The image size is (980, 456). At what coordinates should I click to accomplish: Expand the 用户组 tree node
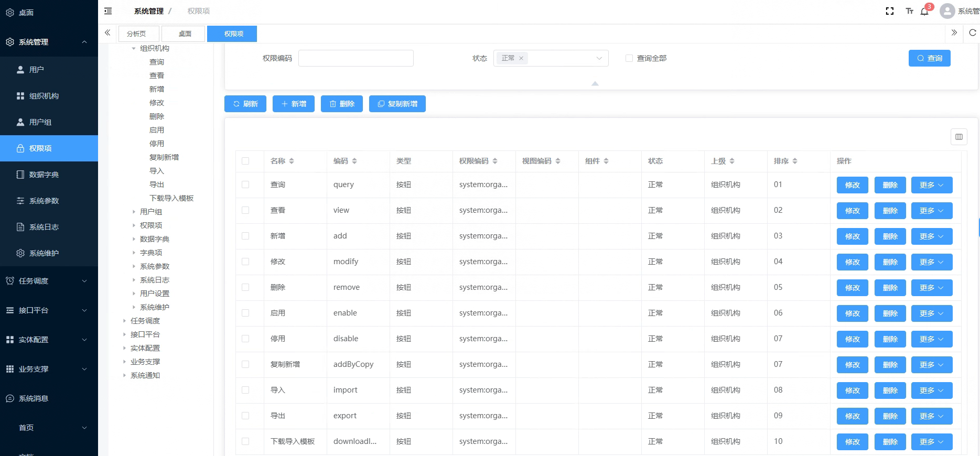[134, 212]
